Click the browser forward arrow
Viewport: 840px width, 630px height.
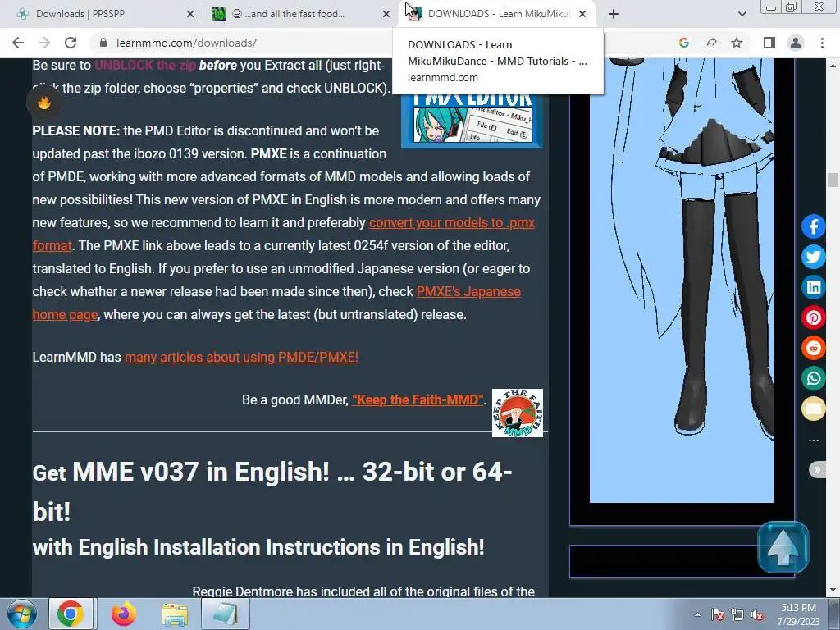(x=44, y=43)
